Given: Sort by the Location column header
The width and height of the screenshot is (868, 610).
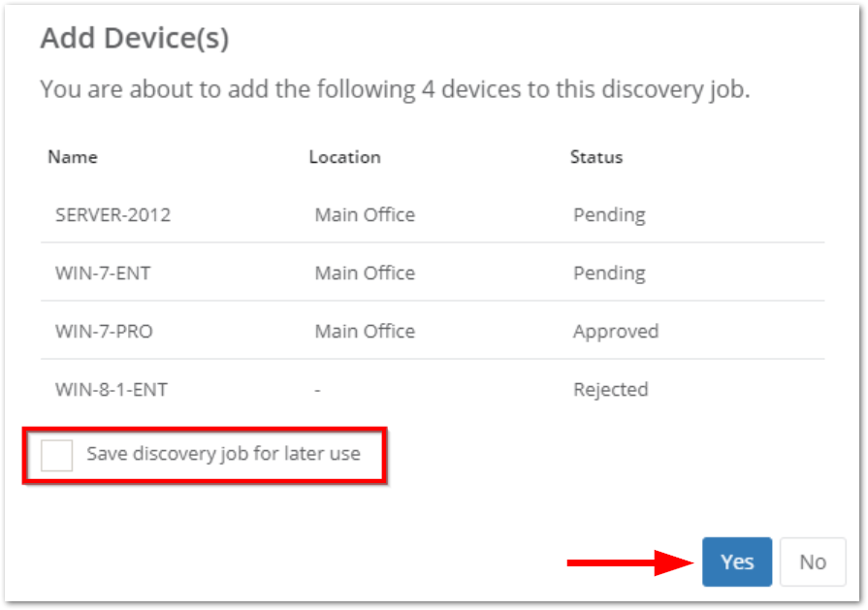Looking at the screenshot, I should pos(344,157).
